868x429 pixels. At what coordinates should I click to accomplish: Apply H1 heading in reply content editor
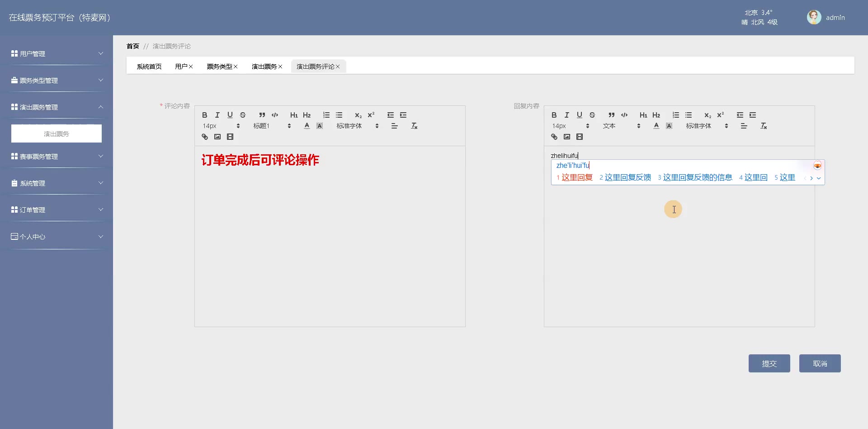click(643, 115)
